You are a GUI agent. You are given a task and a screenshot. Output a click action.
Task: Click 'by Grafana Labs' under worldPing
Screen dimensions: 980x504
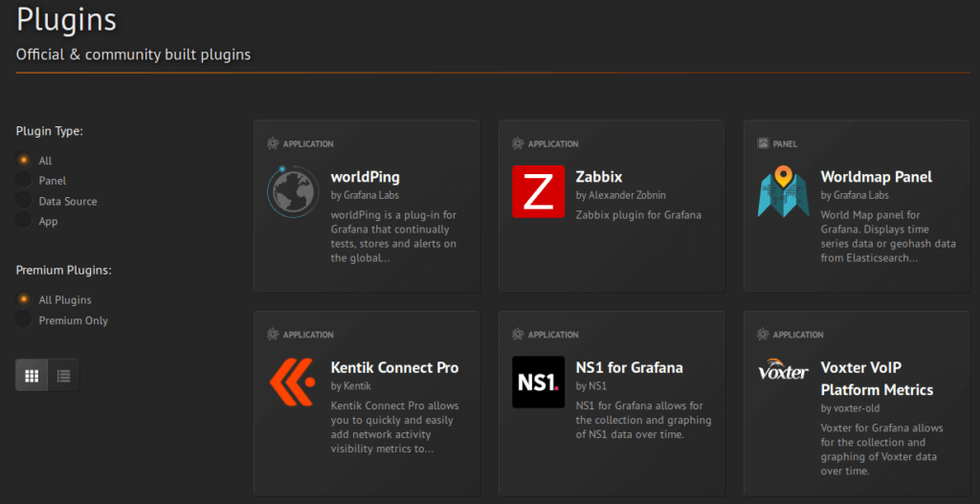pos(365,195)
